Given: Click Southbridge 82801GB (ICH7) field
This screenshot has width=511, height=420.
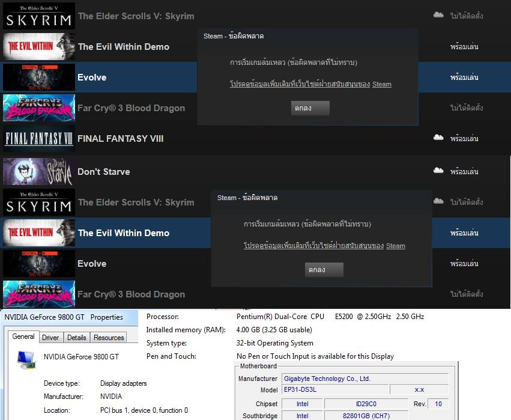Looking at the screenshot, I should (x=366, y=416).
